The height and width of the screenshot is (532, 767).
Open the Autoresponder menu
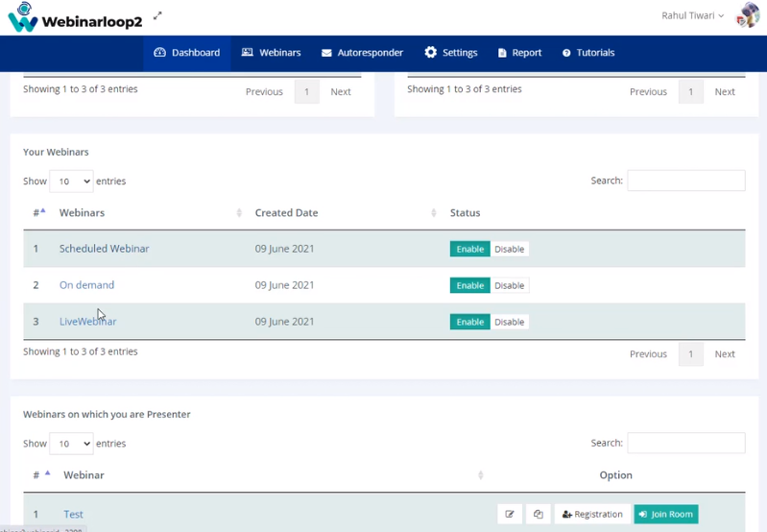tap(362, 53)
